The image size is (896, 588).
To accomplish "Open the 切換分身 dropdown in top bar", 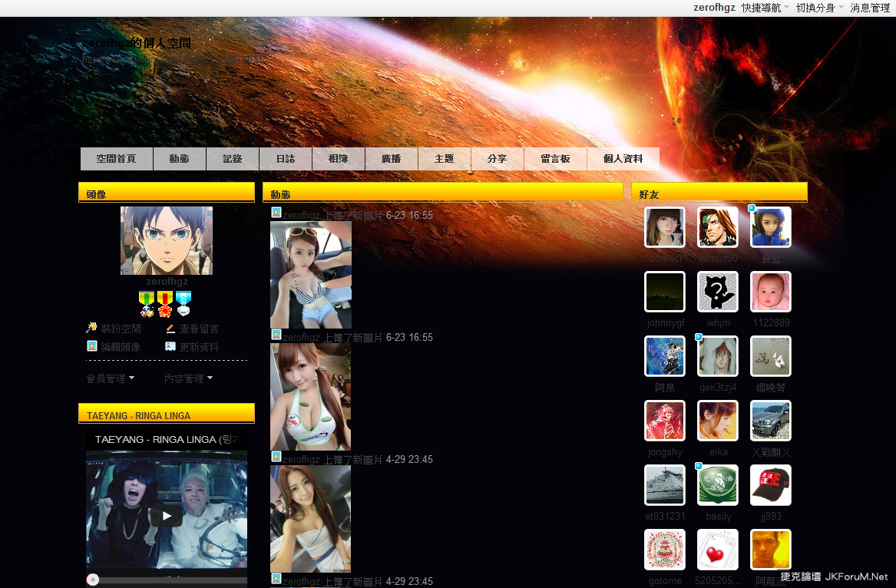I will [x=819, y=8].
